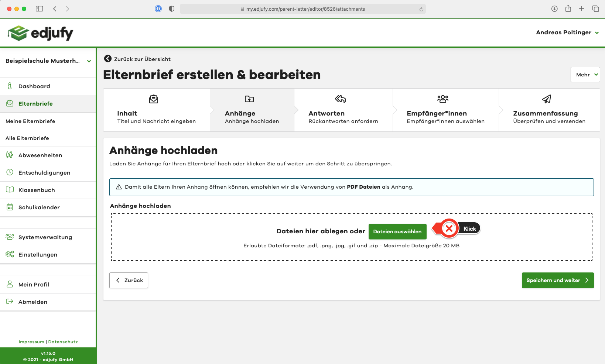
Task: Open the Mehr dropdown
Action: coord(585,75)
